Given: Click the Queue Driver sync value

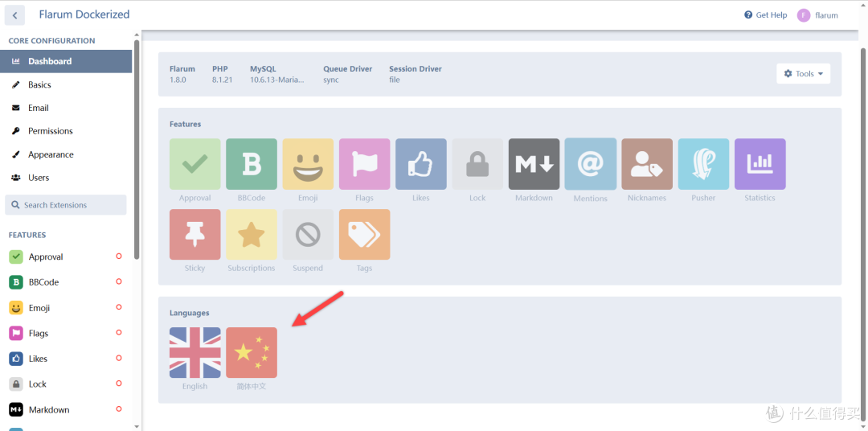Looking at the screenshot, I should click(x=331, y=80).
